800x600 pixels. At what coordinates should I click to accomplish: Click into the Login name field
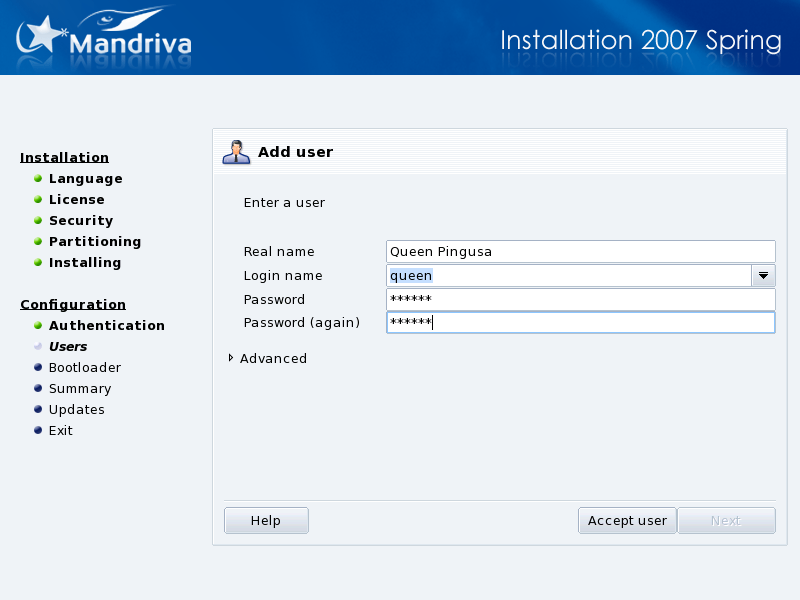coord(568,276)
